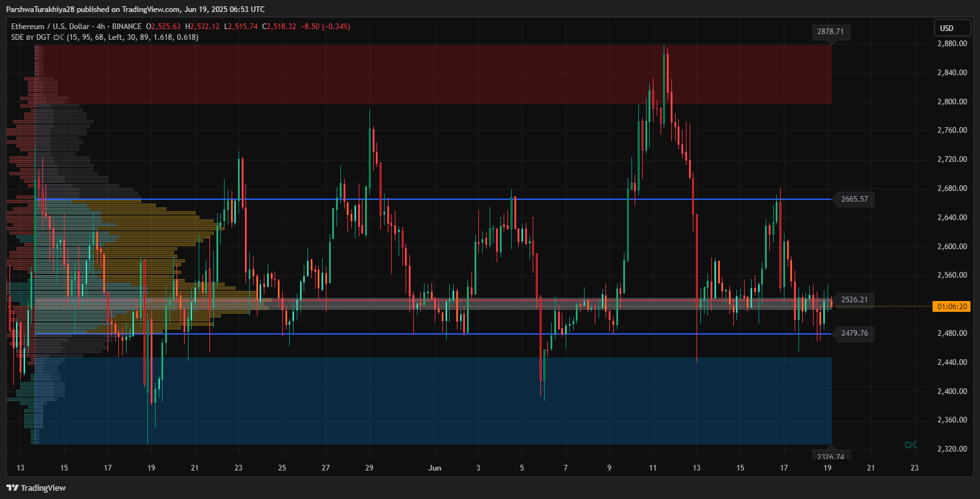The height and width of the screenshot is (499, 980).
Task: Select the blue demand zone at bottom
Action: coord(437,405)
